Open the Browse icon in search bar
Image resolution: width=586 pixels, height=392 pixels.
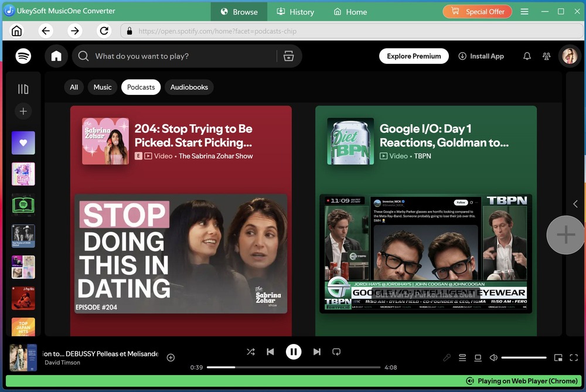click(288, 56)
